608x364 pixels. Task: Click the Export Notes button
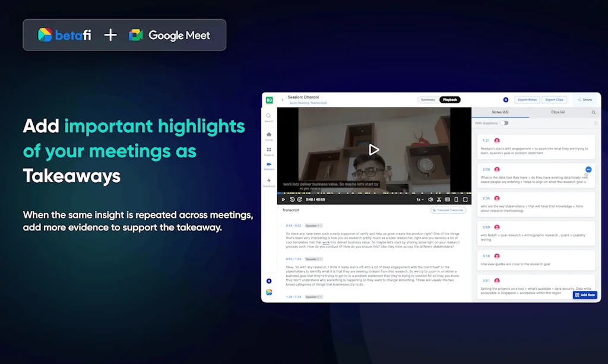(x=527, y=100)
